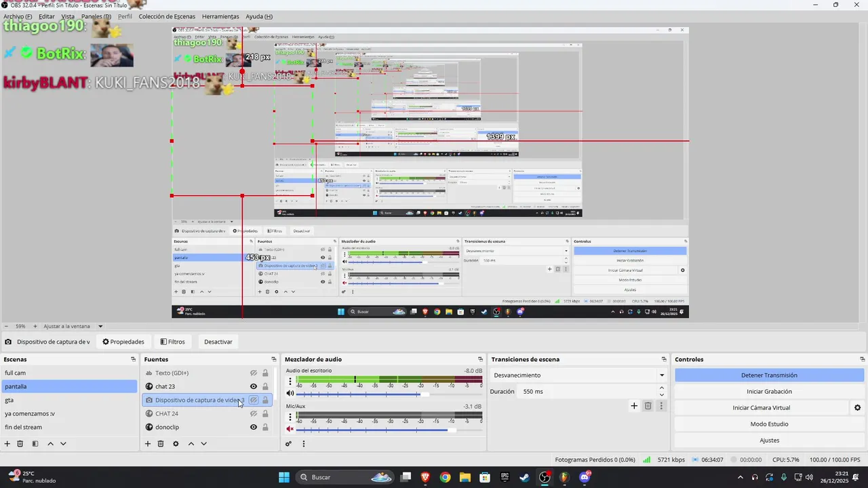Move source down with Fuentes down arrow
Image resolution: width=868 pixels, height=488 pixels.
203,444
